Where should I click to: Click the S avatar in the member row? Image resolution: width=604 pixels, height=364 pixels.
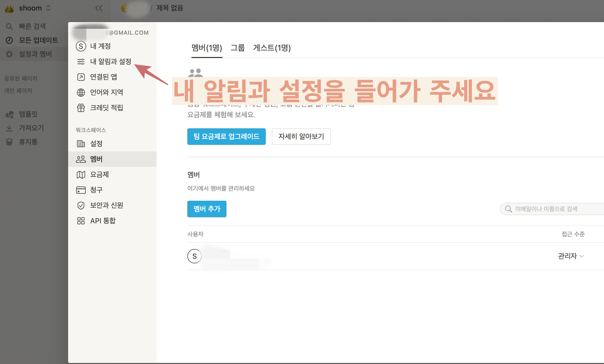point(194,256)
